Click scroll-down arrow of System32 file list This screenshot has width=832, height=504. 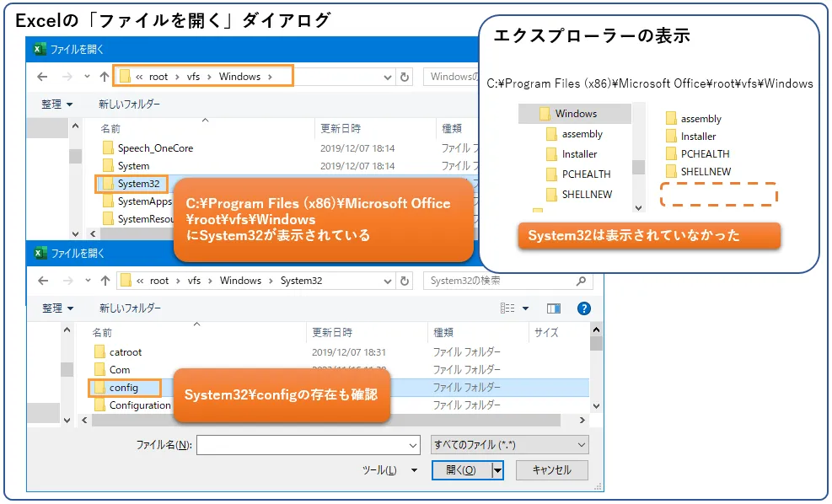tap(596, 406)
